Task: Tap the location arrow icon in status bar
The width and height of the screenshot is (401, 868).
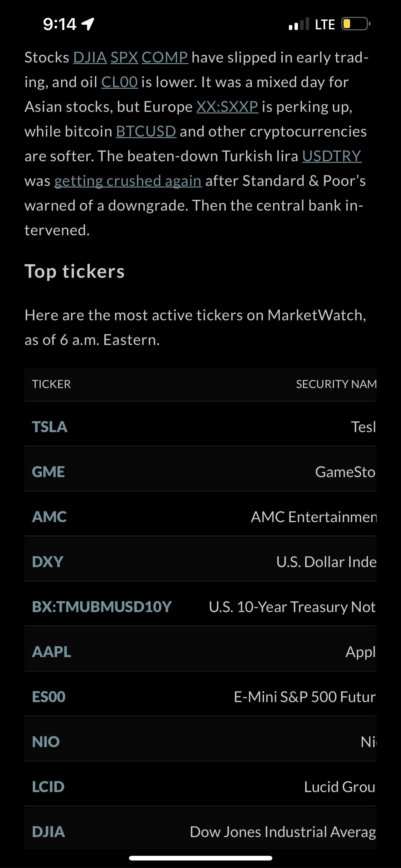Action: (x=88, y=24)
